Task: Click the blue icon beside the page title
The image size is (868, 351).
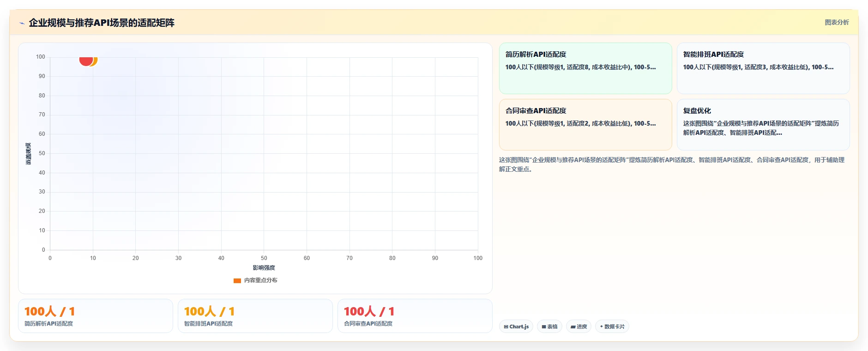Action: click(x=22, y=23)
